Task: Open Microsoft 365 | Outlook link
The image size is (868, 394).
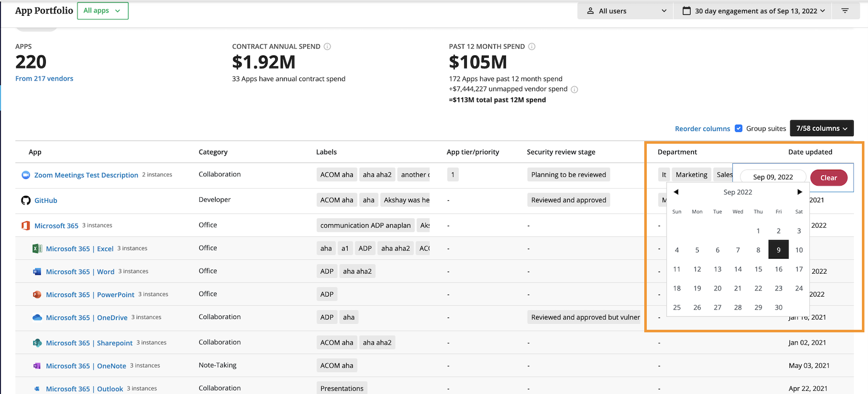Action: pos(85,389)
